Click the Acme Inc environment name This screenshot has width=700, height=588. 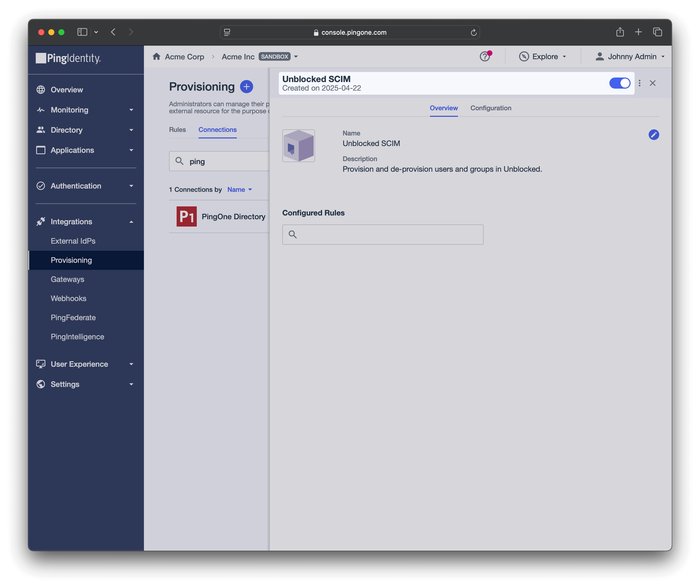point(238,57)
